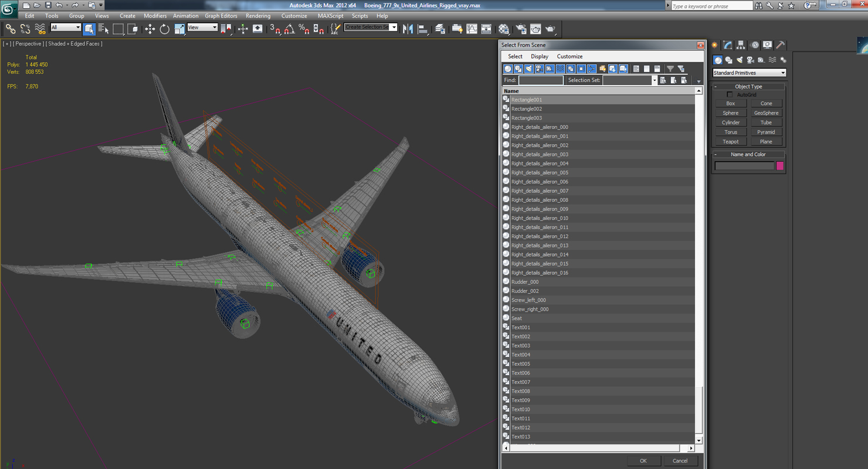
Task: Open the Modifiers menu
Action: pyautogui.click(x=155, y=16)
